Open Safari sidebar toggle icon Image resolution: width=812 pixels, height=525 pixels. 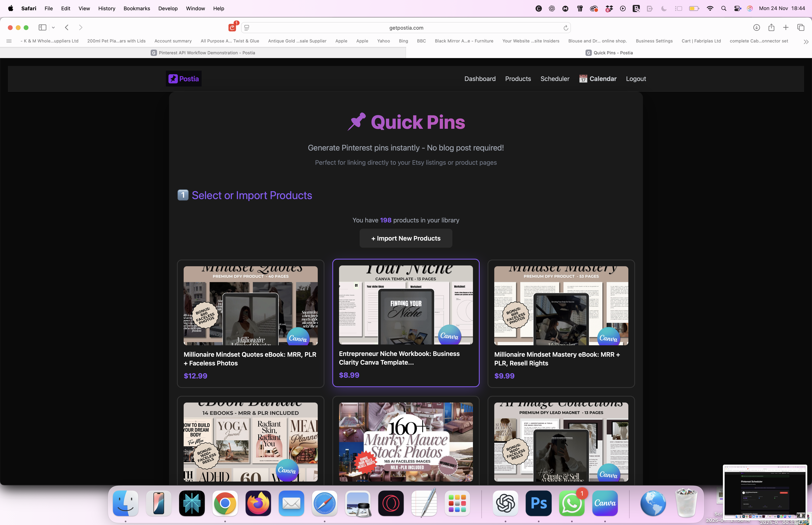[43, 28]
